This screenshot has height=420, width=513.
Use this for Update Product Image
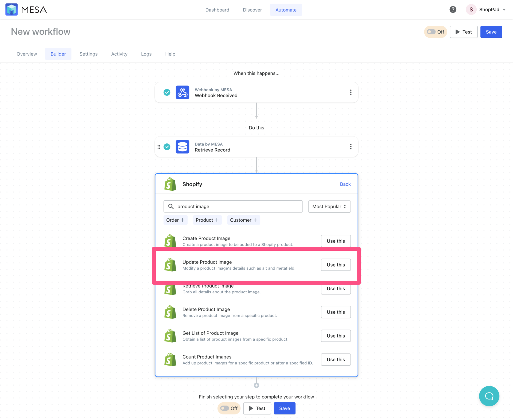tap(336, 265)
